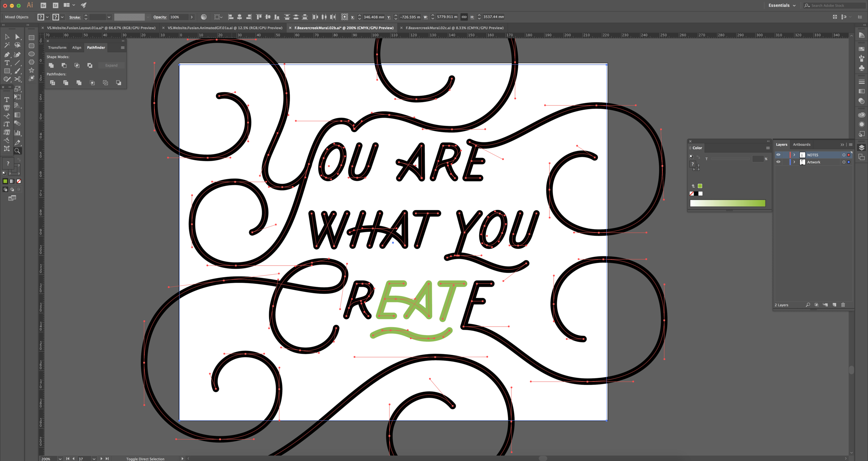Image resolution: width=868 pixels, height=461 pixels.
Task: Select the Pen tool
Action: pyautogui.click(x=7, y=55)
